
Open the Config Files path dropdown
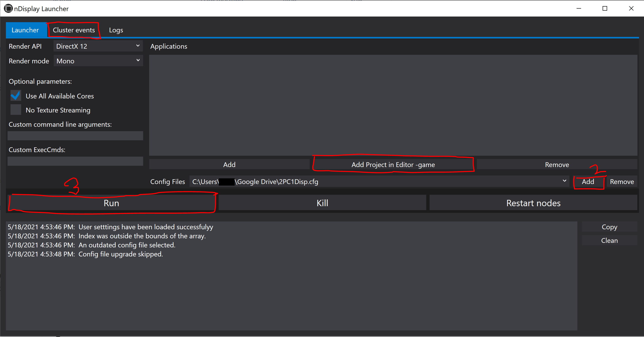tap(564, 181)
